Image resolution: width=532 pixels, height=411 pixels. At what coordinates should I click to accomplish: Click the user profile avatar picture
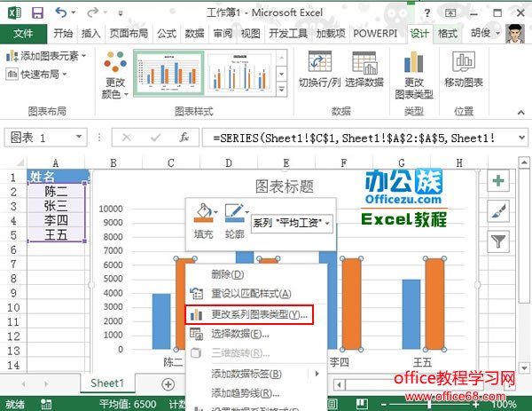coord(514,33)
